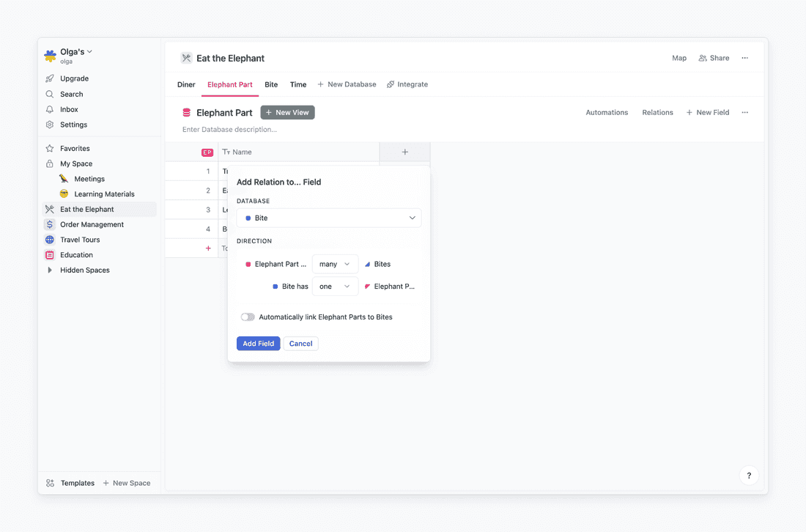Select the Meetings space icon

pyautogui.click(x=64, y=178)
